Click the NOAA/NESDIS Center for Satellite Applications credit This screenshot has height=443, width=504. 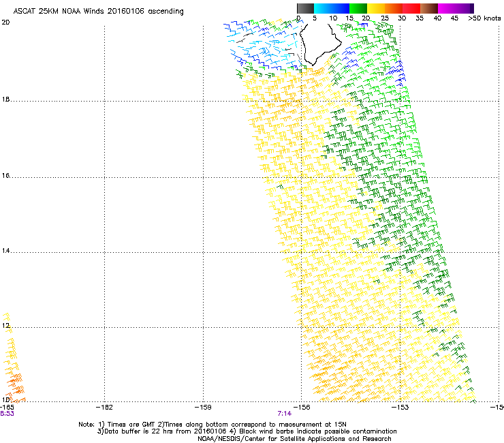[294, 439]
